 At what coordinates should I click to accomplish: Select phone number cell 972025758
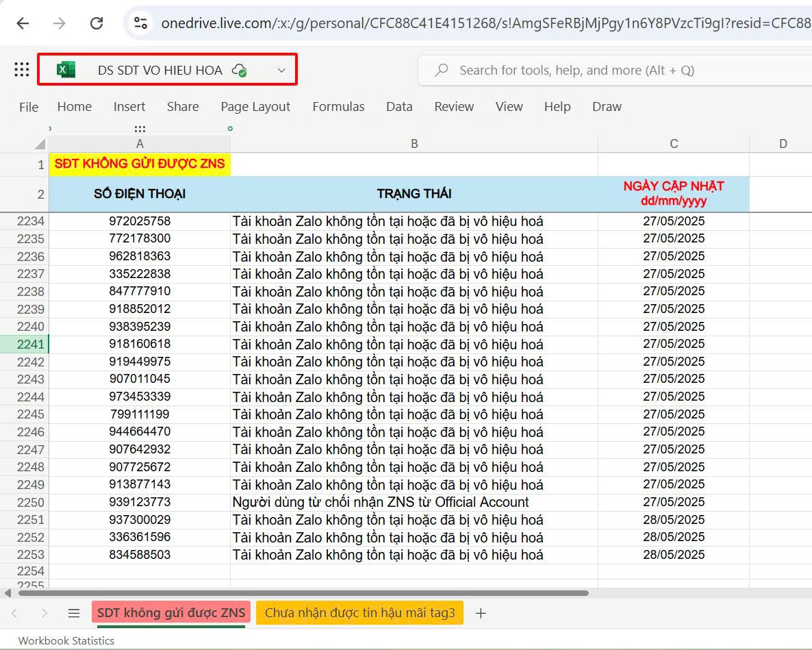140,221
